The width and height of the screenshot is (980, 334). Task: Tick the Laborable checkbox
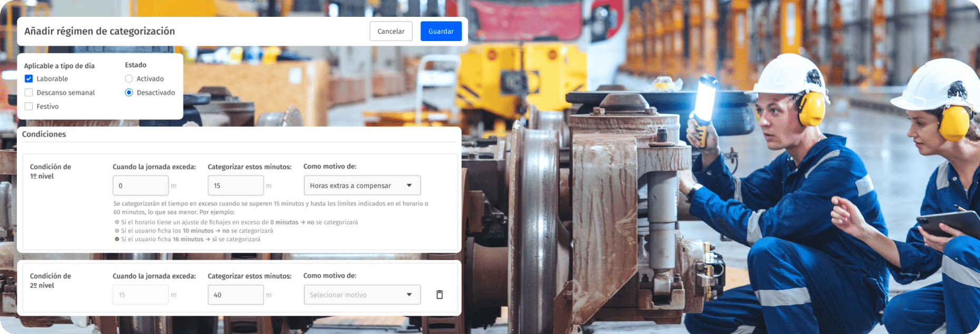[29, 78]
